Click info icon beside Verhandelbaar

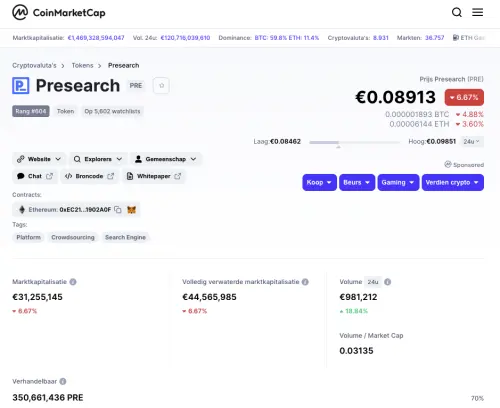[63, 381]
